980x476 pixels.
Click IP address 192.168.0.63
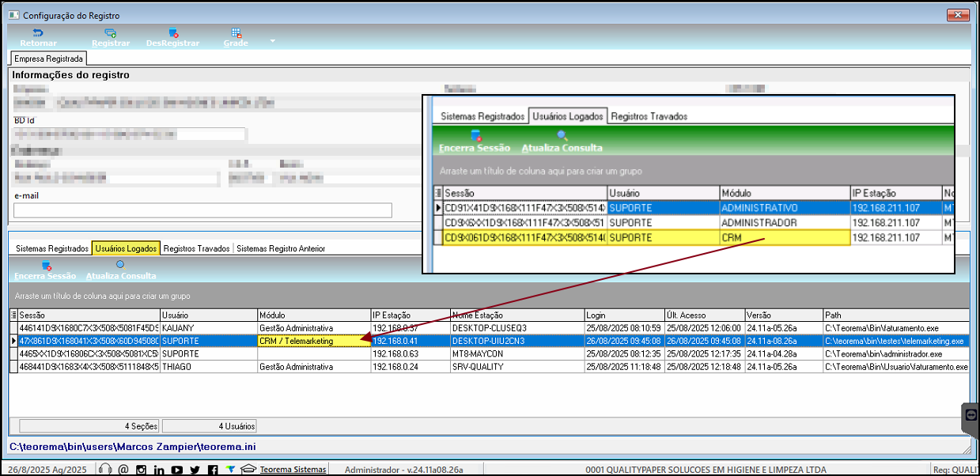411,354
